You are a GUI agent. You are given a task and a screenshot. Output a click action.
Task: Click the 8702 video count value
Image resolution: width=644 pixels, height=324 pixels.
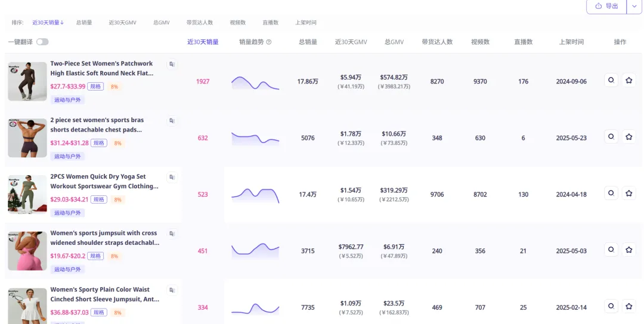coord(480,194)
